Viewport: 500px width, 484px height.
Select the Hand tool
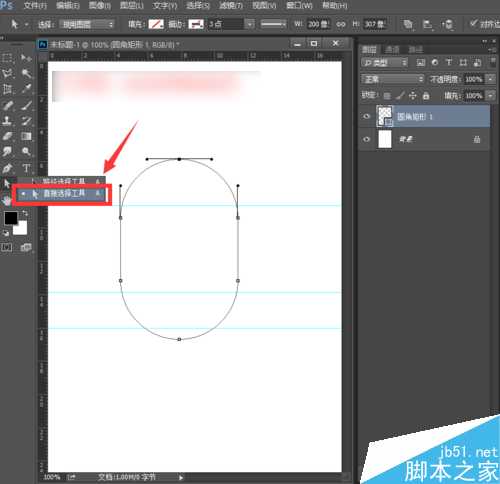click(x=7, y=200)
